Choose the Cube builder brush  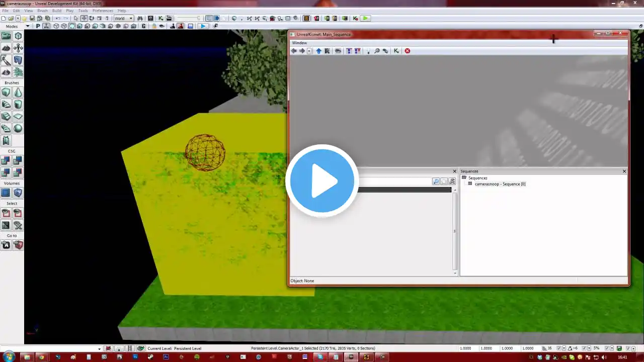[6, 93]
